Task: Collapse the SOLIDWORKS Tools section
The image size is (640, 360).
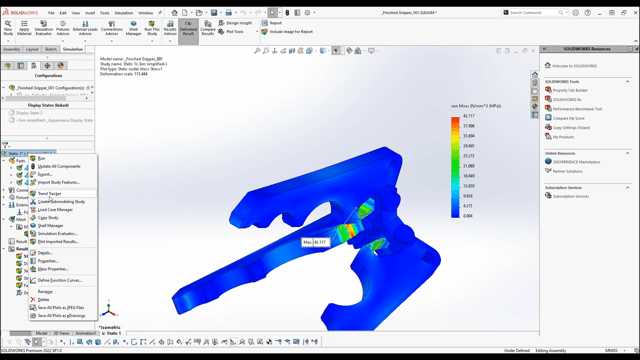Action: (x=628, y=82)
